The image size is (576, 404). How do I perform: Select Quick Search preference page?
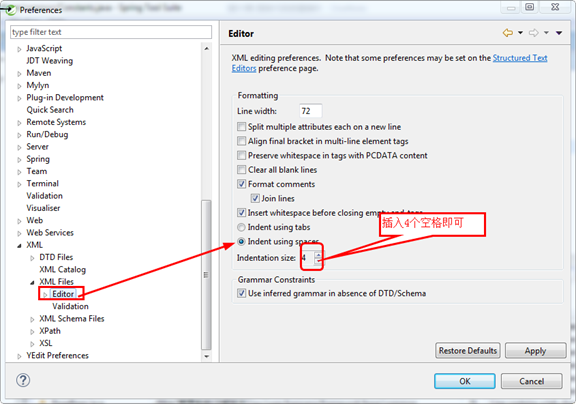[x=50, y=110]
